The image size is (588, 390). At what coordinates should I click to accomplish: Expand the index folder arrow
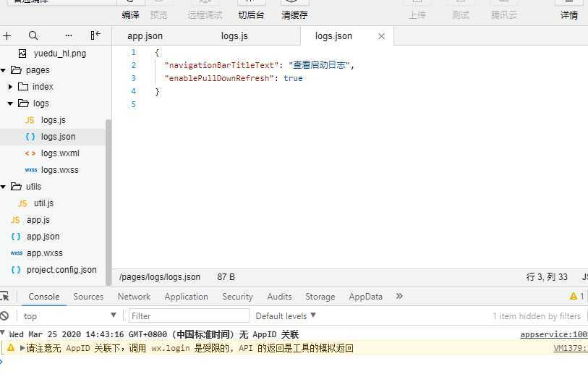[x=10, y=87]
